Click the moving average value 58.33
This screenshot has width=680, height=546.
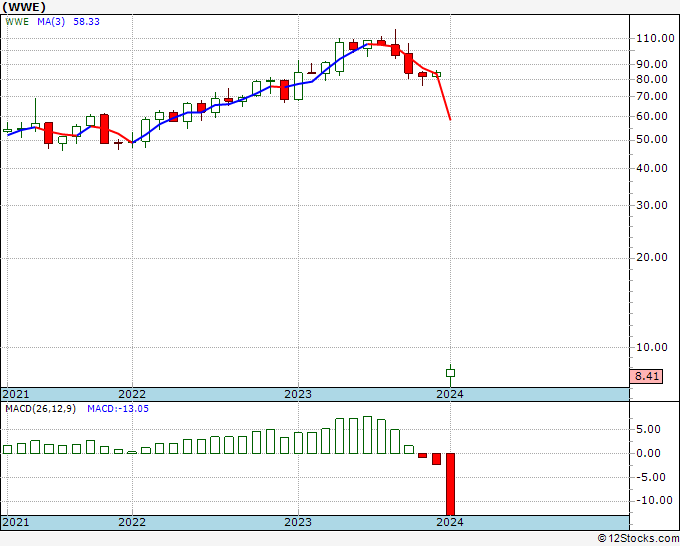tap(86, 22)
